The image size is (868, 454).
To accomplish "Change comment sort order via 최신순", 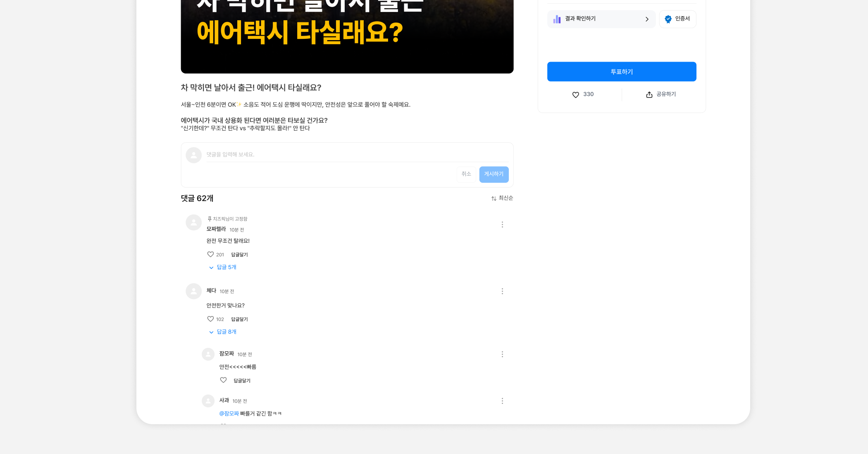I will click(x=502, y=198).
